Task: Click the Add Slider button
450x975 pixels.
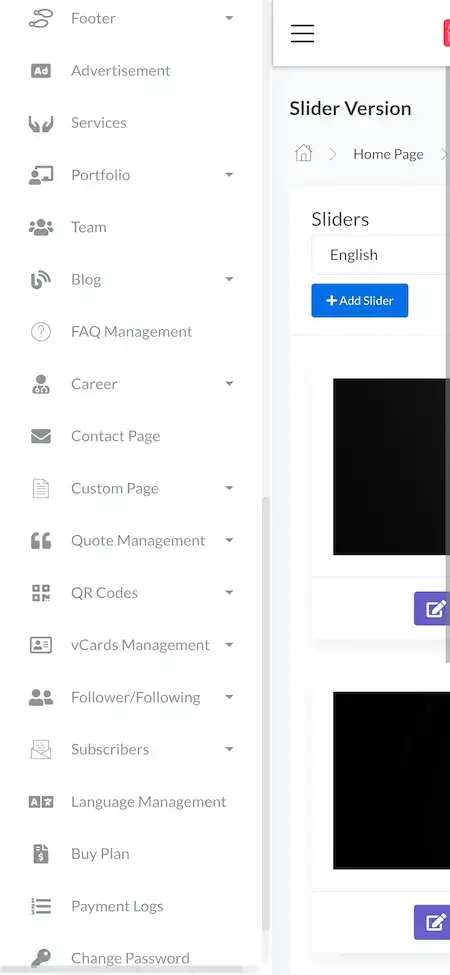Action: coord(360,300)
